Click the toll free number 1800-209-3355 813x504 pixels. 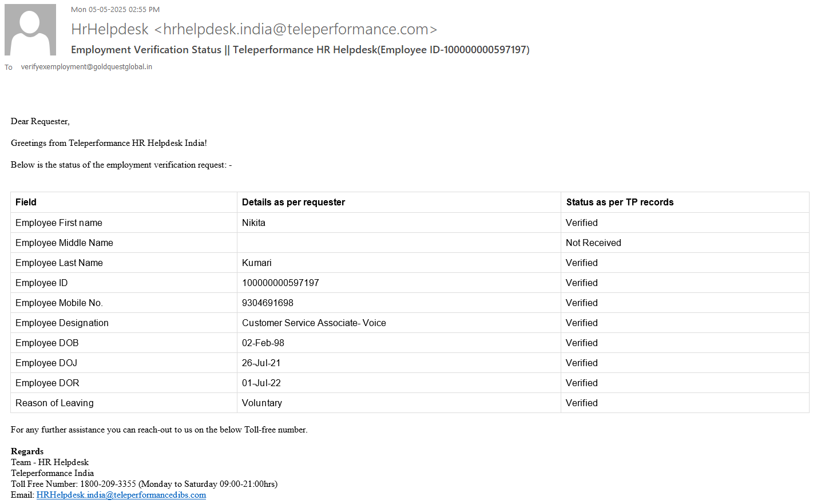point(108,484)
